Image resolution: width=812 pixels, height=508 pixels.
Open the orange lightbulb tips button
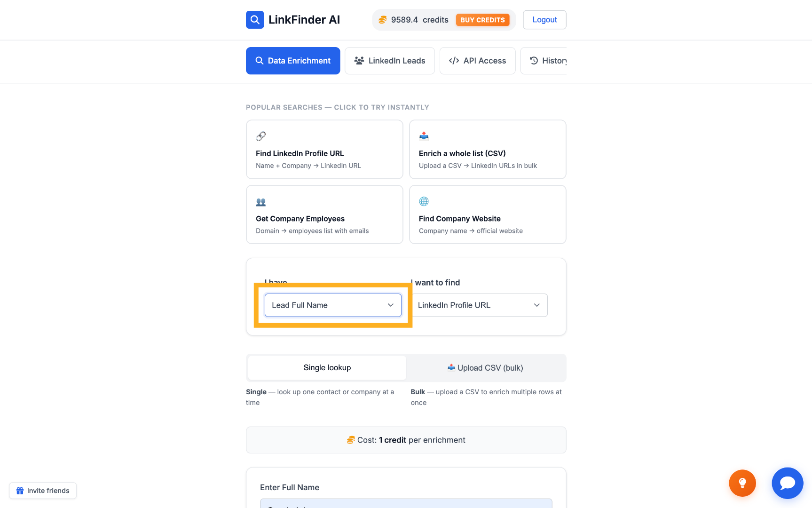[x=742, y=483]
